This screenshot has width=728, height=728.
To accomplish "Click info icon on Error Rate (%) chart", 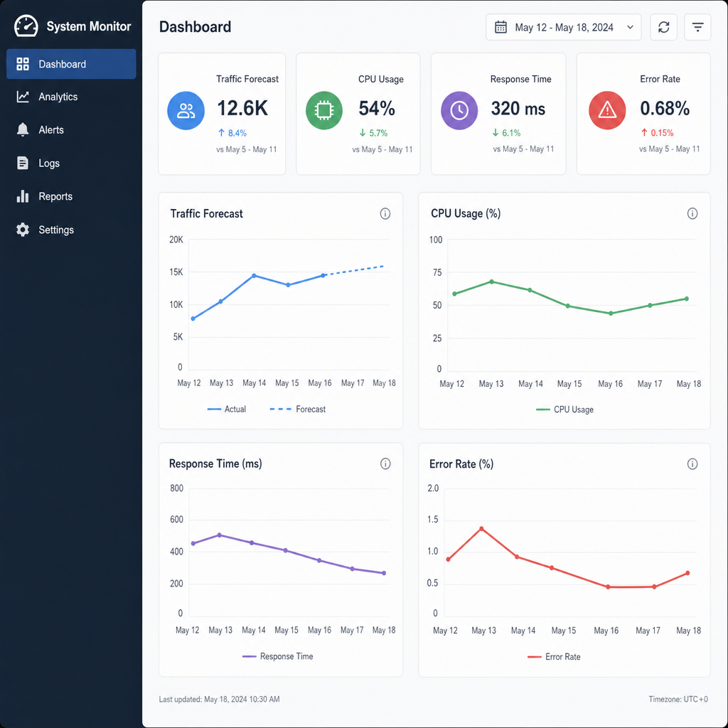I will coord(692,464).
